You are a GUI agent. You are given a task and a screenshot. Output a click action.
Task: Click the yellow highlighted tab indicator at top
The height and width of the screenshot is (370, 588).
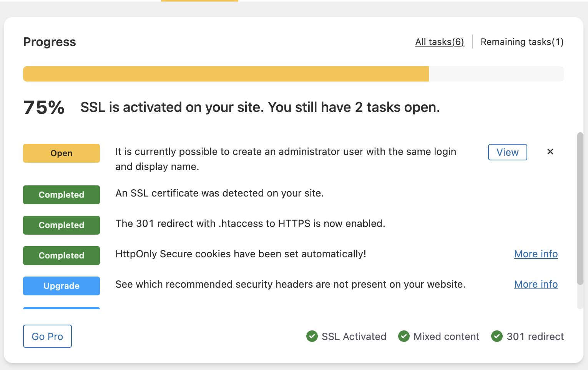pos(199,1)
